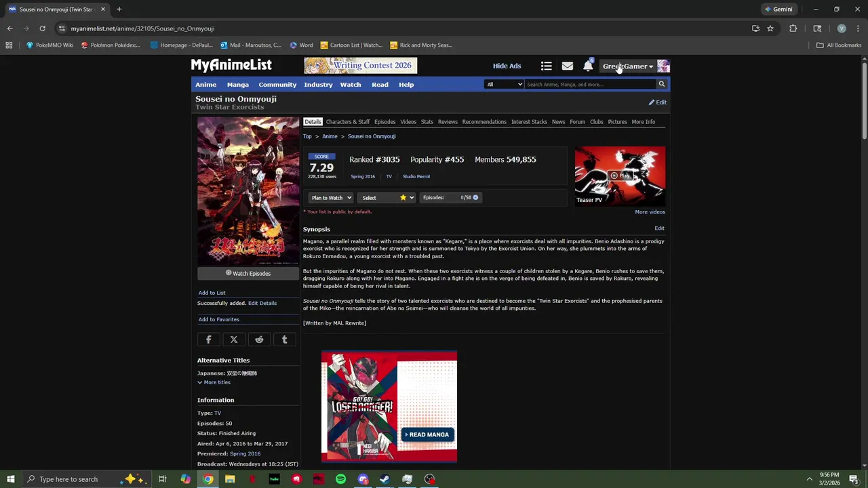Click the Sousei no Onmyouji poster image
Image resolution: width=868 pixels, height=488 pixels.
pyautogui.click(x=248, y=191)
